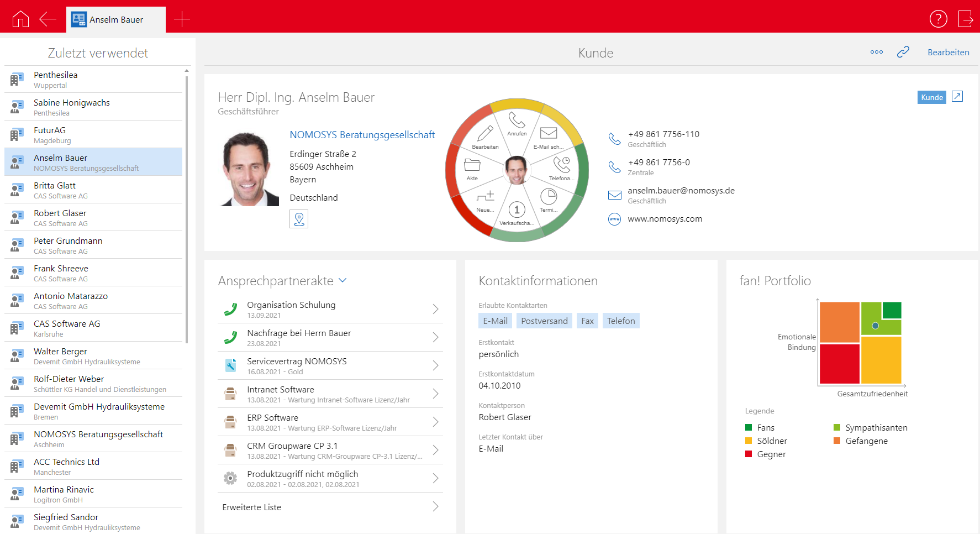Show address on map pin icon
The width and height of the screenshot is (980, 534).
299,219
